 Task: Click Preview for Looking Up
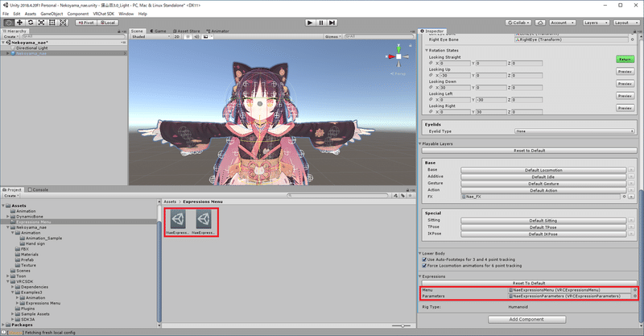click(625, 72)
